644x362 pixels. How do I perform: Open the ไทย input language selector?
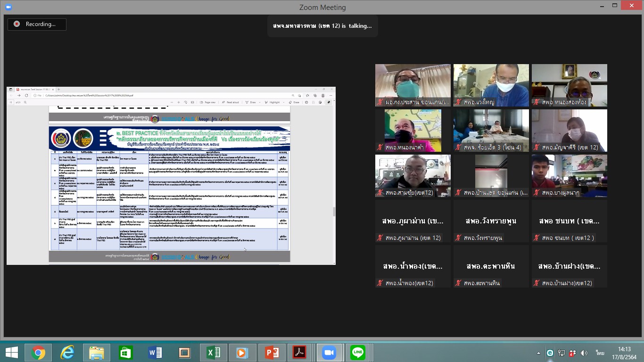click(600, 353)
